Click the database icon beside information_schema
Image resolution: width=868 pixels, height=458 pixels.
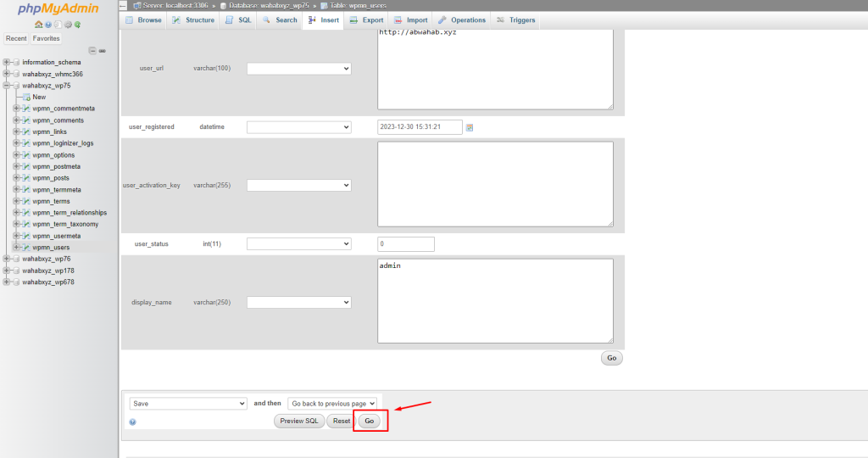point(15,63)
